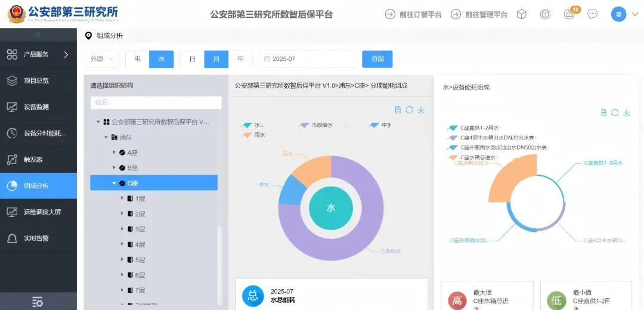This screenshot has width=644, height=310.
Task: Open the chat messages icon
Action: (x=592, y=14)
